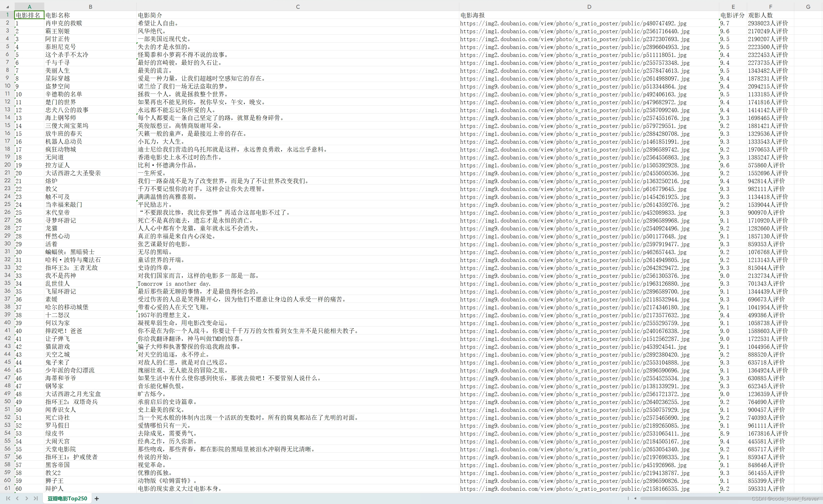Image resolution: width=823 pixels, height=504 pixels.
Task: Select column C header
Action: click(298, 7)
